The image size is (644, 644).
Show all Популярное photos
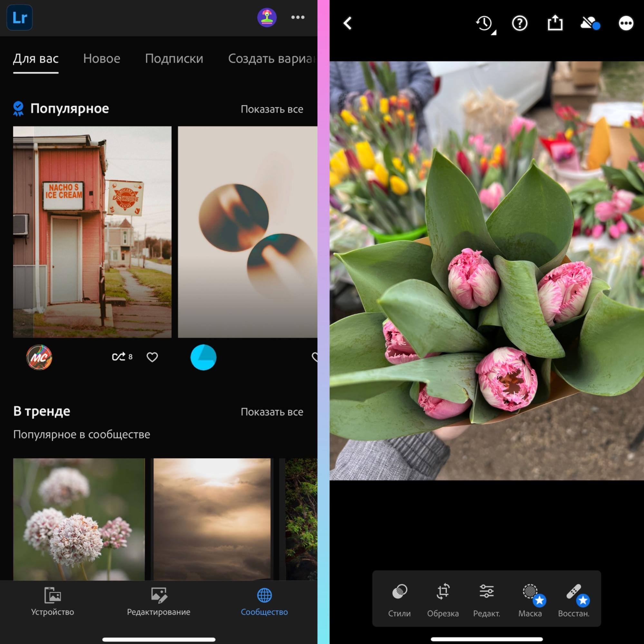[272, 109]
